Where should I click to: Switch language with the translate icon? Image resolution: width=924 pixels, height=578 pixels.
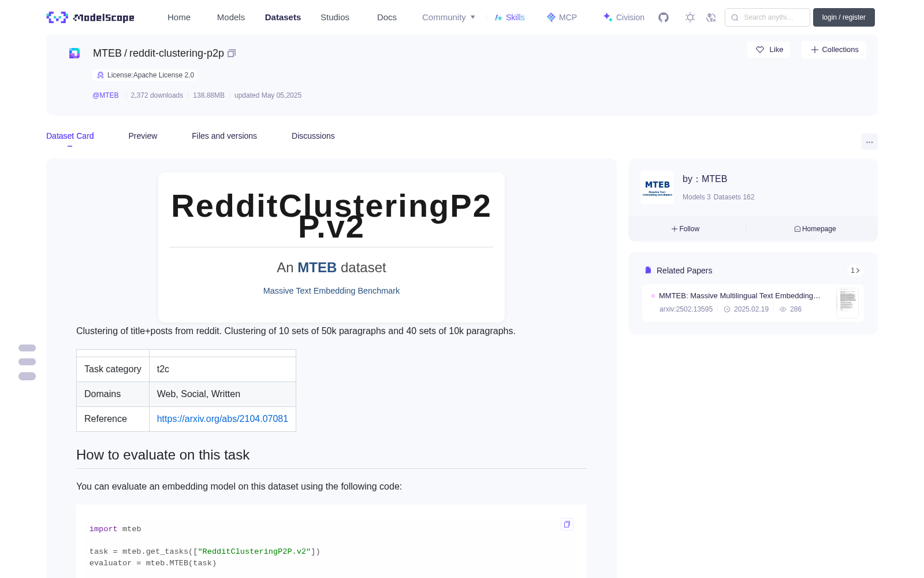(x=711, y=17)
